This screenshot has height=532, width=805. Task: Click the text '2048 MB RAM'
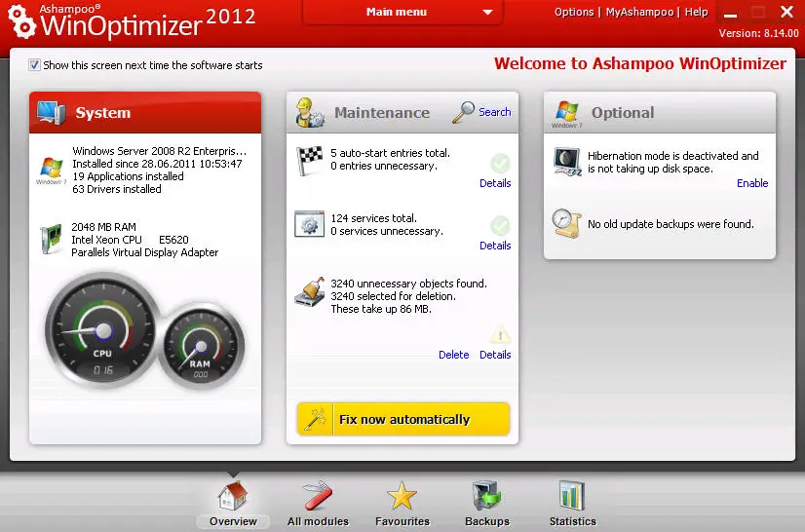click(103, 227)
